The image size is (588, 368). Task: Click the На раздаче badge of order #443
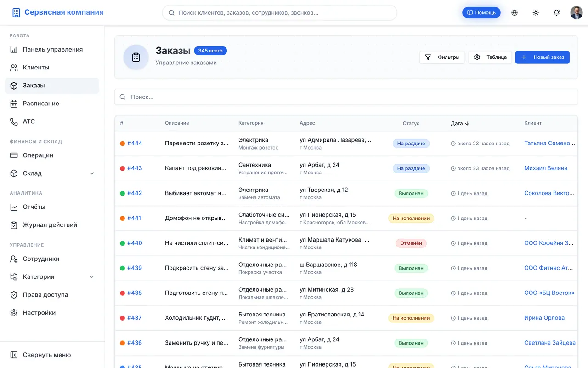pos(411,168)
